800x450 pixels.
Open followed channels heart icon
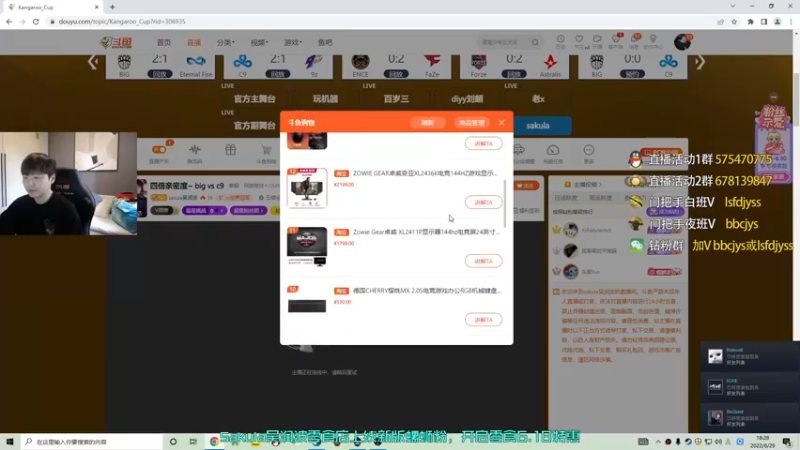tap(579, 41)
